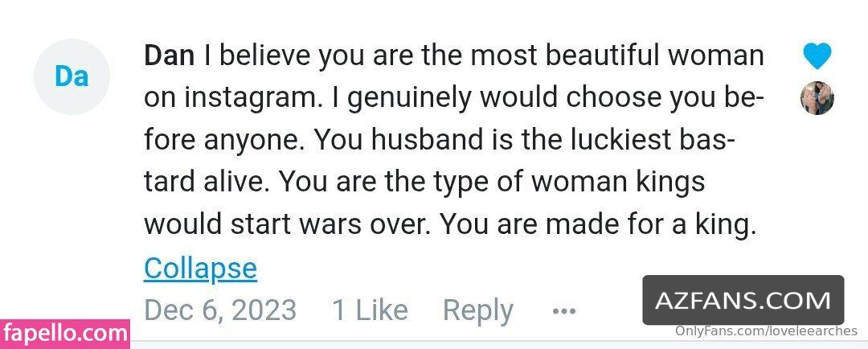Click the pink fapello.com label
Screen dimensions: 868x349
pos(65,334)
